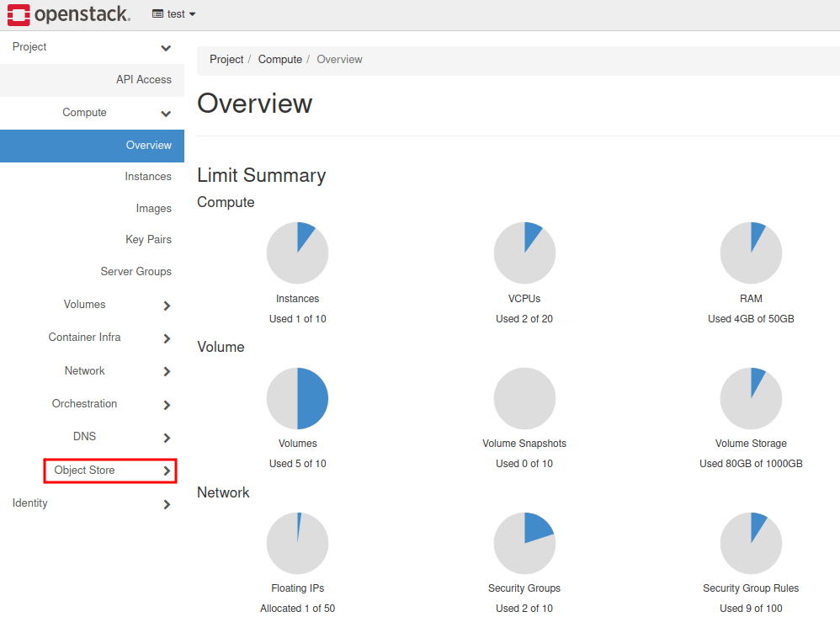Screen dimensions: 840x633
Task: Click the Overview page title
Action: tap(255, 104)
